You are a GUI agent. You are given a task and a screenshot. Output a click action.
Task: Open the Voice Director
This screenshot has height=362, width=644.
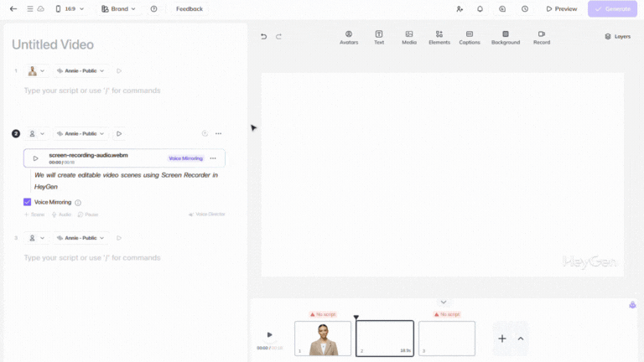point(206,215)
